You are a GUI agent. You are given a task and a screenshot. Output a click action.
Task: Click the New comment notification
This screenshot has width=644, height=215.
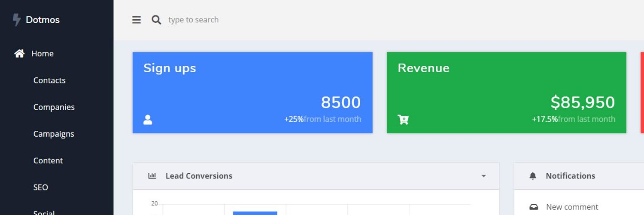point(572,207)
